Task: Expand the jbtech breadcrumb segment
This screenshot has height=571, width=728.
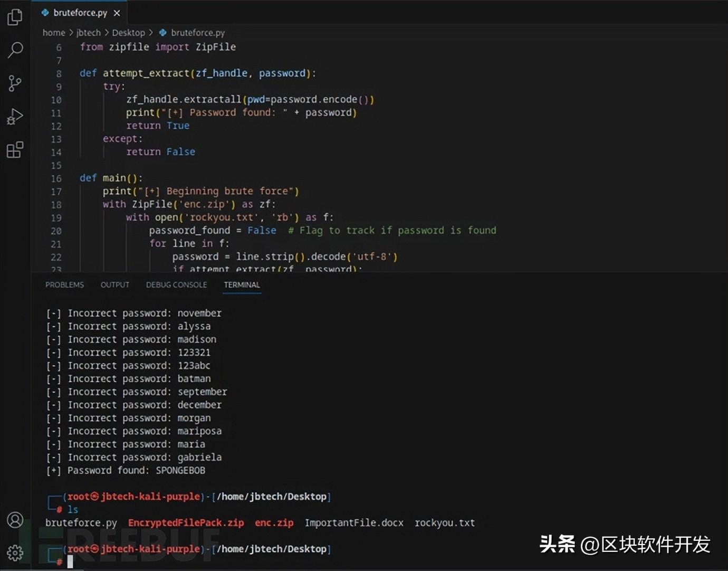Action: click(88, 33)
